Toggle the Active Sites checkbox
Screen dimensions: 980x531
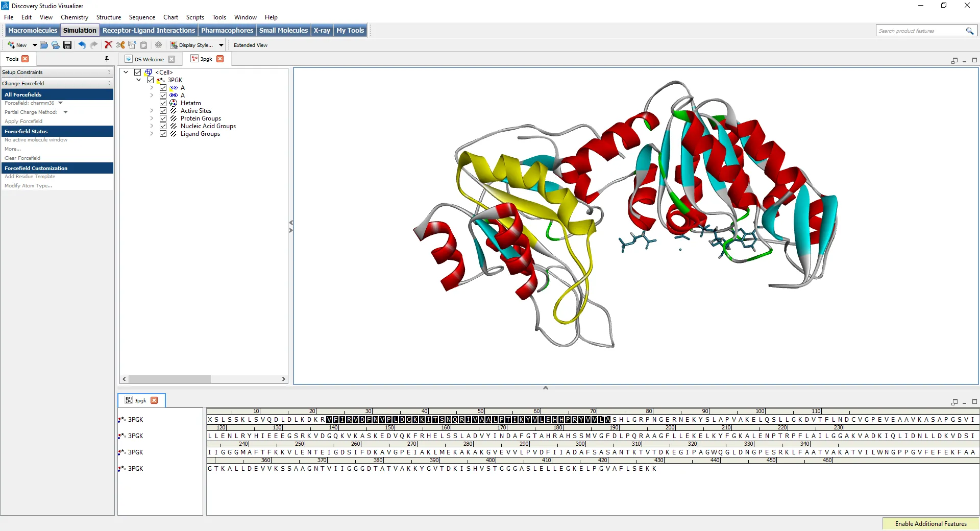(x=163, y=111)
